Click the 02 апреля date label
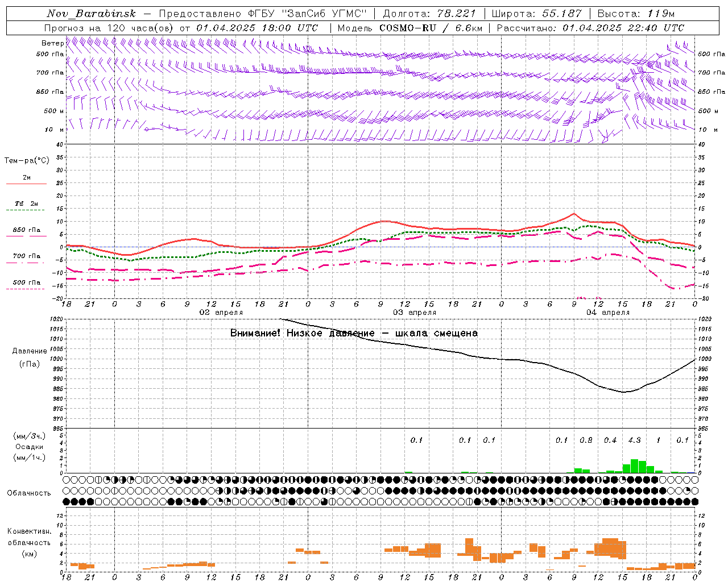The height and width of the screenshot is (582, 728). click(x=221, y=313)
